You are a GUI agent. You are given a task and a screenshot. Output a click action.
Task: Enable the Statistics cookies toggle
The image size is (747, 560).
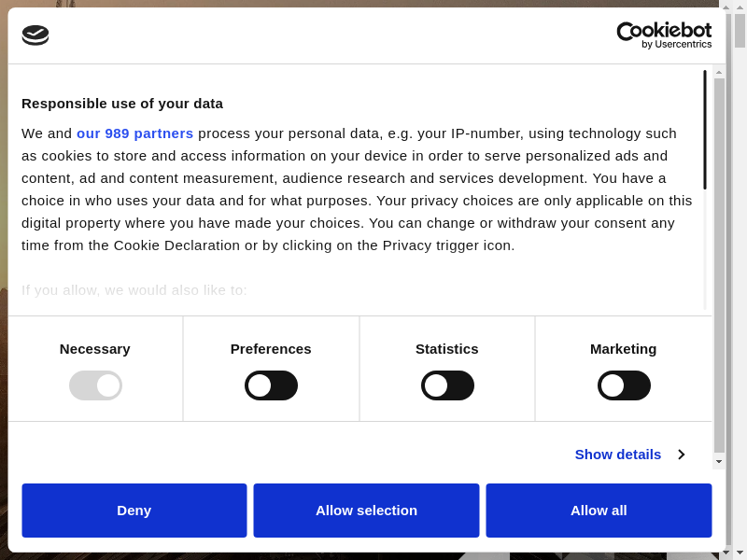tap(447, 385)
